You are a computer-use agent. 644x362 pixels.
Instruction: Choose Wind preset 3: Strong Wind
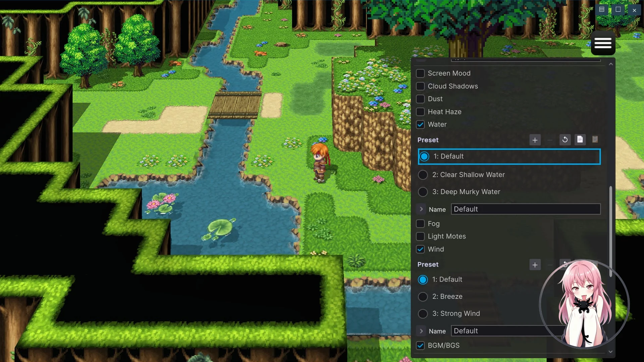(423, 314)
